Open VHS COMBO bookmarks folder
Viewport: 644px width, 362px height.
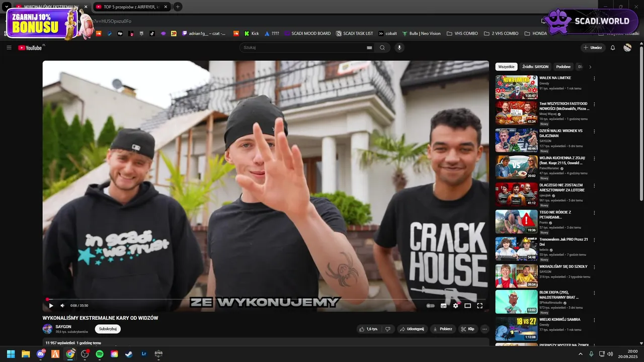tap(462, 34)
